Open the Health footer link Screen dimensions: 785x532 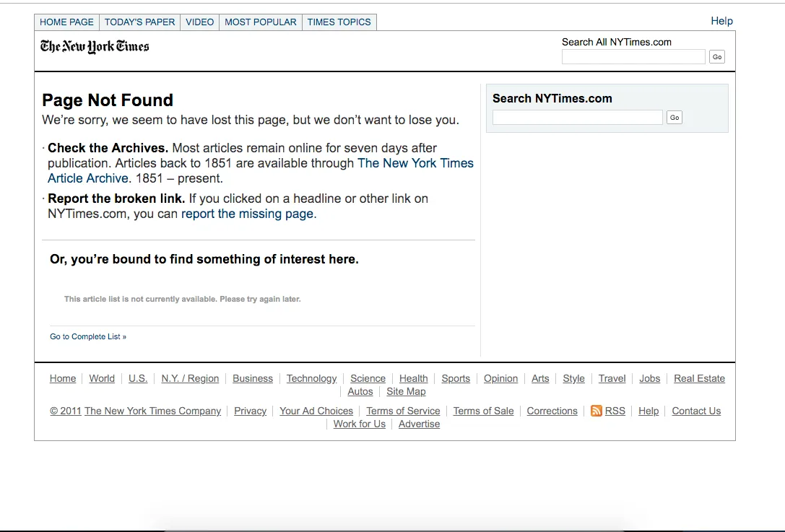tap(414, 378)
